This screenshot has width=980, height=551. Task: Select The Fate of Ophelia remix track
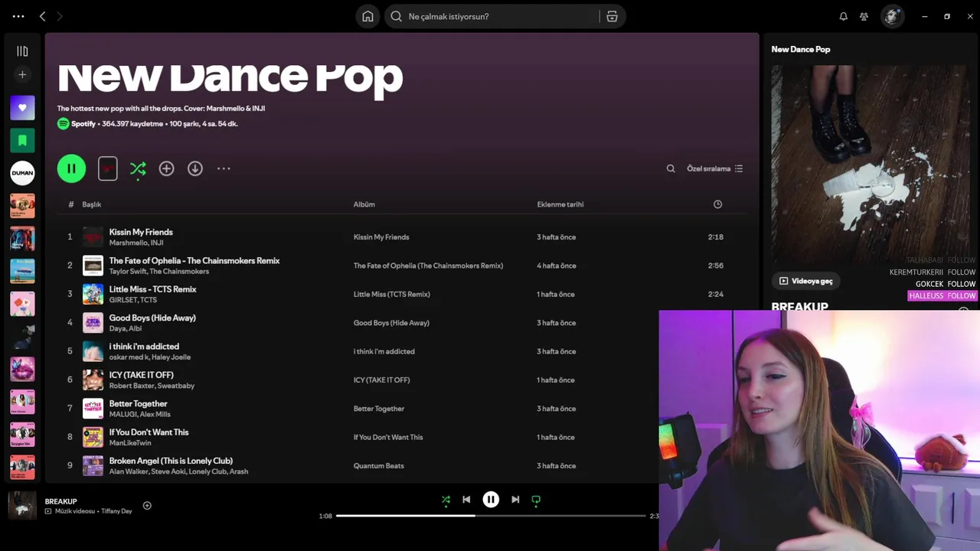(x=194, y=260)
